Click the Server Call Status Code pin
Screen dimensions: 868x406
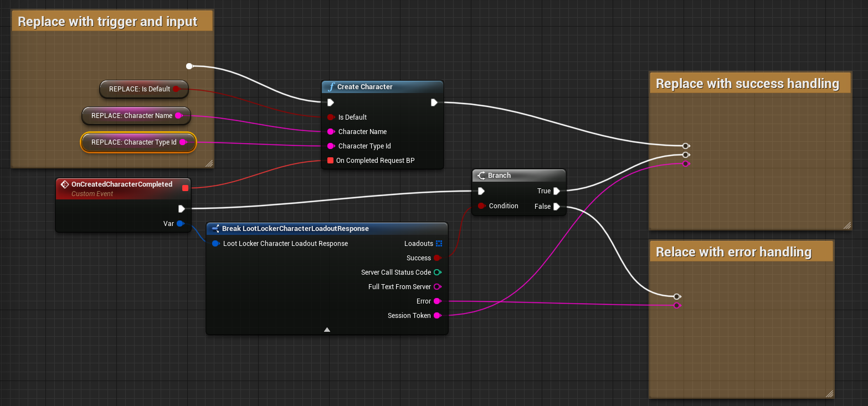(x=437, y=273)
